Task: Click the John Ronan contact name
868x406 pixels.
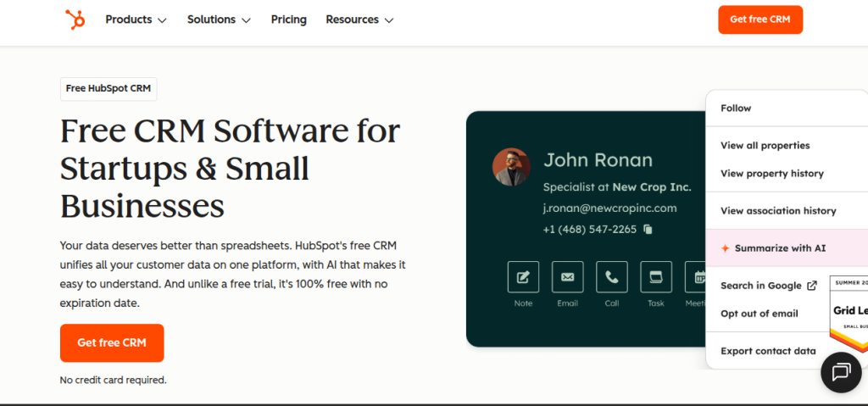Action: coord(598,160)
